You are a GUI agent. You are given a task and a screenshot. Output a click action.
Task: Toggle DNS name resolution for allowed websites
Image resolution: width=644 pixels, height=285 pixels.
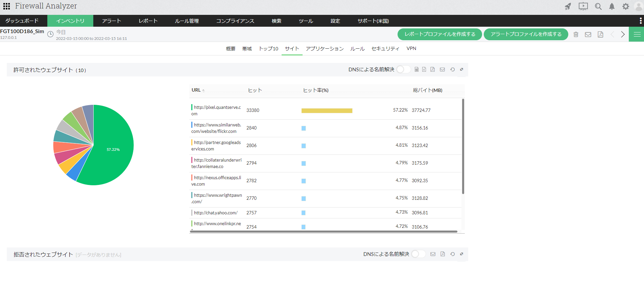pyautogui.click(x=403, y=69)
